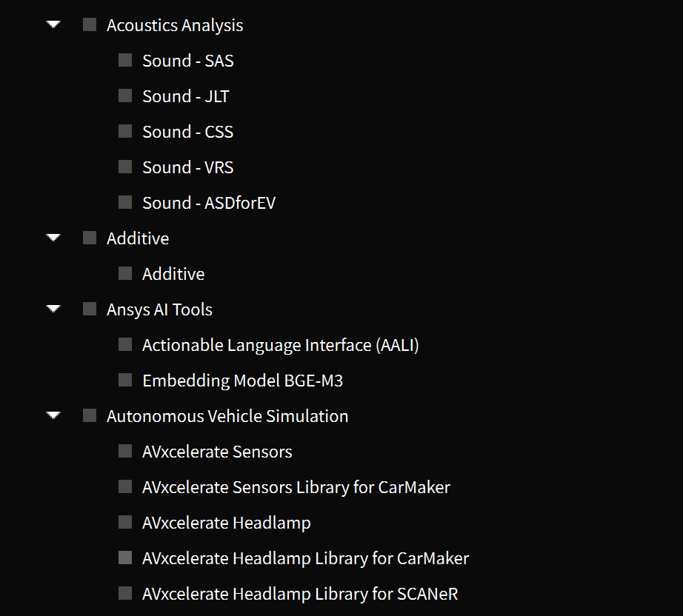Collapse the Ansys AI Tools group
Viewport: 683px width, 616px height.
coord(53,309)
